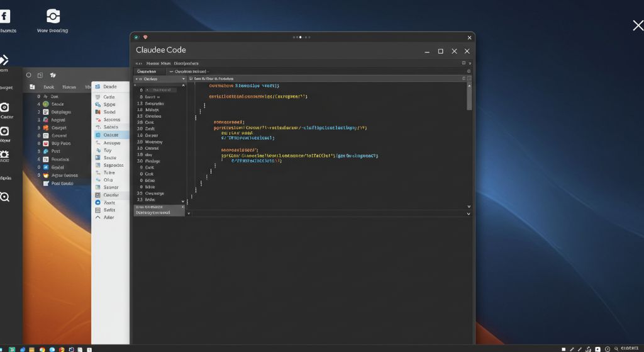Open the Chrome icon in the taskbar
This screenshot has width=644, height=352.
click(42, 349)
